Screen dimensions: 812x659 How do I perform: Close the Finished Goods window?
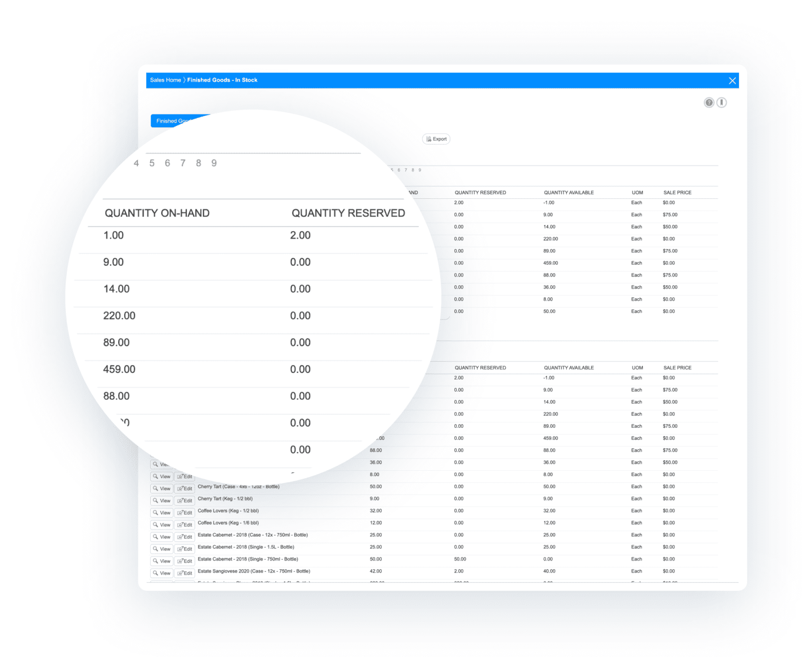732,81
